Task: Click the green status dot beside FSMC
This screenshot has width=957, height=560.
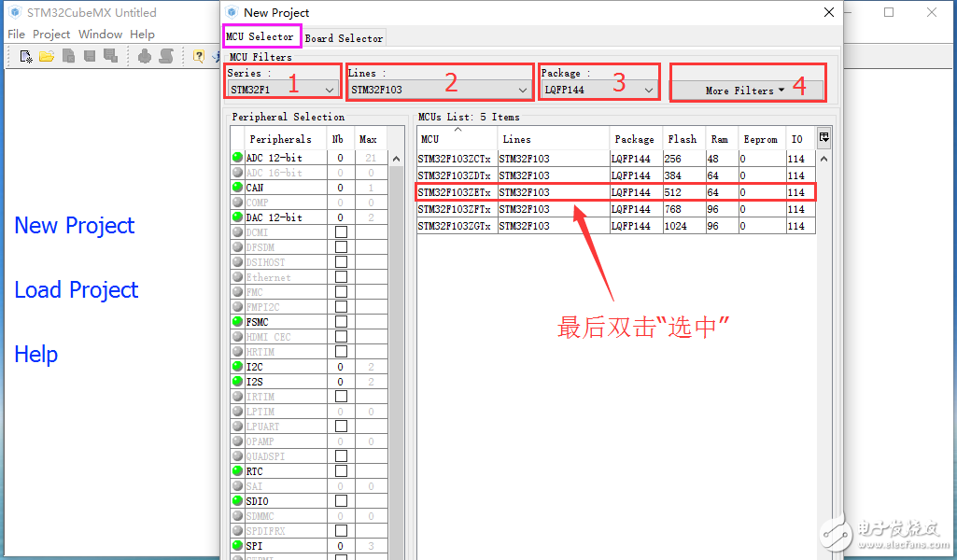Action: [237, 321]
